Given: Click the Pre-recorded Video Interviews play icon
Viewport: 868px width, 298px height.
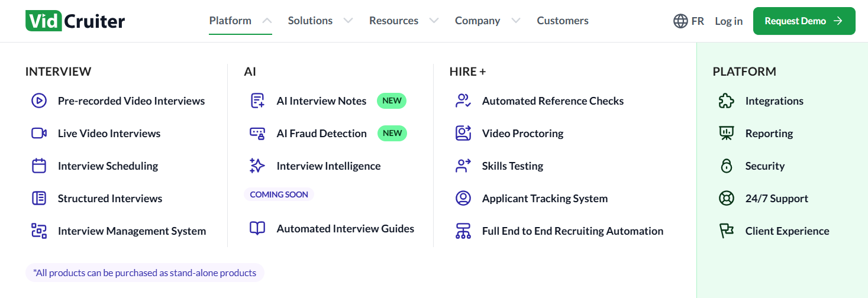Looking at the screenshot, I should tap(39, 101).
